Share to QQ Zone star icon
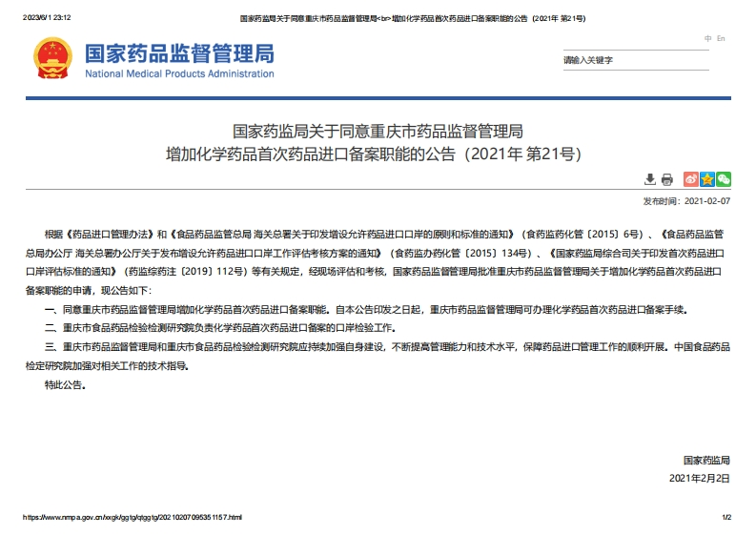This screenshot has height=535, width=756. coord(707,179)
